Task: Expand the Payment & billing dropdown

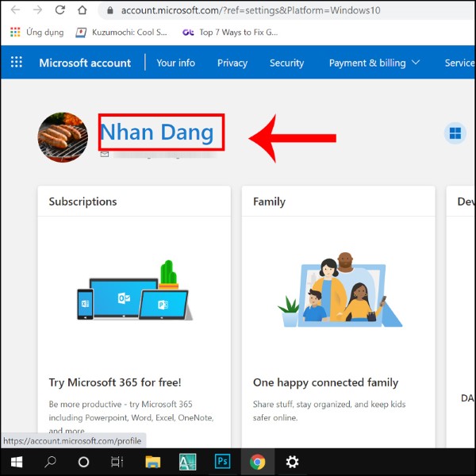Action: coord(374,63)
